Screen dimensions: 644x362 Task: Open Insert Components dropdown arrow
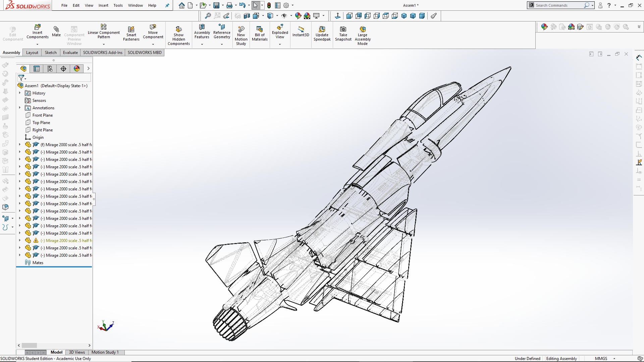click(x=38, y=44)
